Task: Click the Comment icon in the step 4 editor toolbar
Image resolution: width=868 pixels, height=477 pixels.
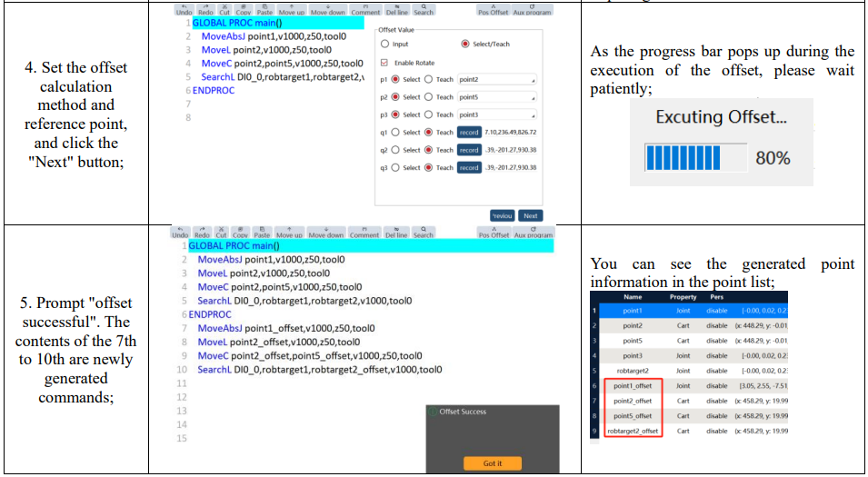Action: tap(365, 9)
